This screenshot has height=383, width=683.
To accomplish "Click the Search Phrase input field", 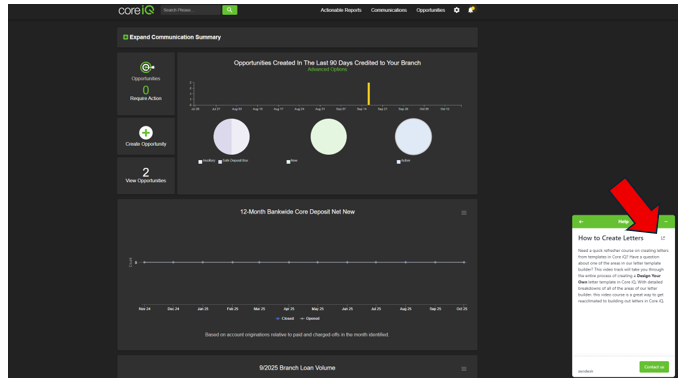I will click(x=191, y=10).
